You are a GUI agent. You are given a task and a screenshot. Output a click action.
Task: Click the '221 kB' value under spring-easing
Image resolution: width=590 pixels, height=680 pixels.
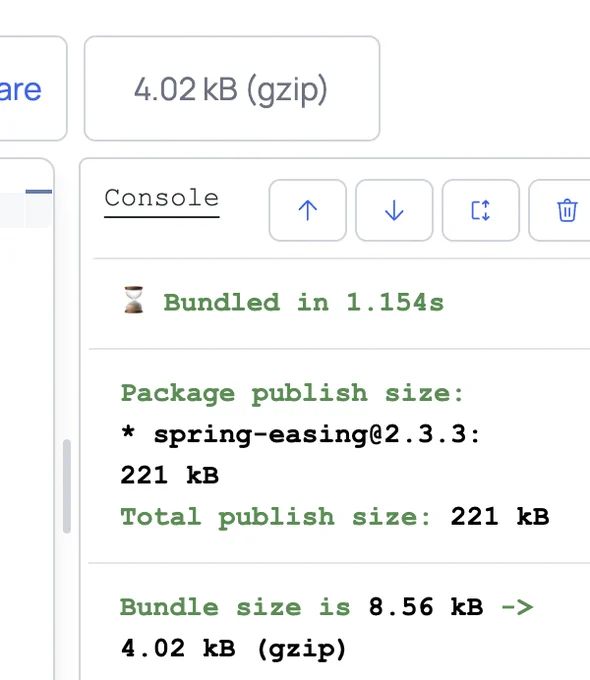(170, 475)
